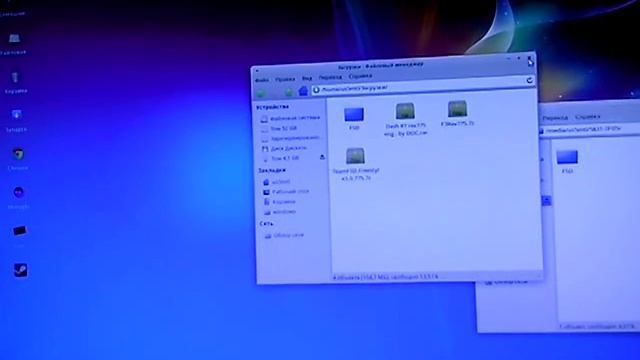Open the Справка menu in the back window
The width and height of the screenshot is (640, 360).
click(x=587, y=117)
